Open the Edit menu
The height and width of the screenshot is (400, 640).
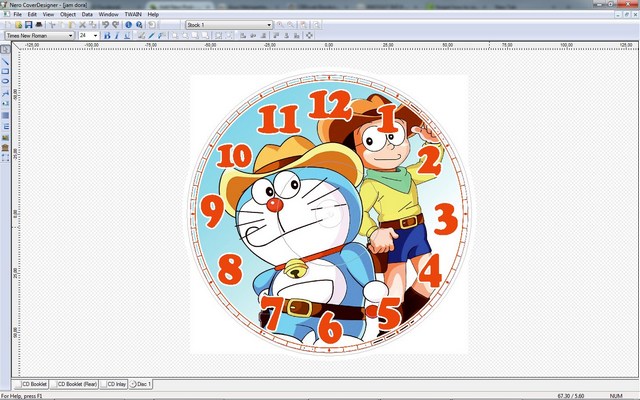[32, 14]
